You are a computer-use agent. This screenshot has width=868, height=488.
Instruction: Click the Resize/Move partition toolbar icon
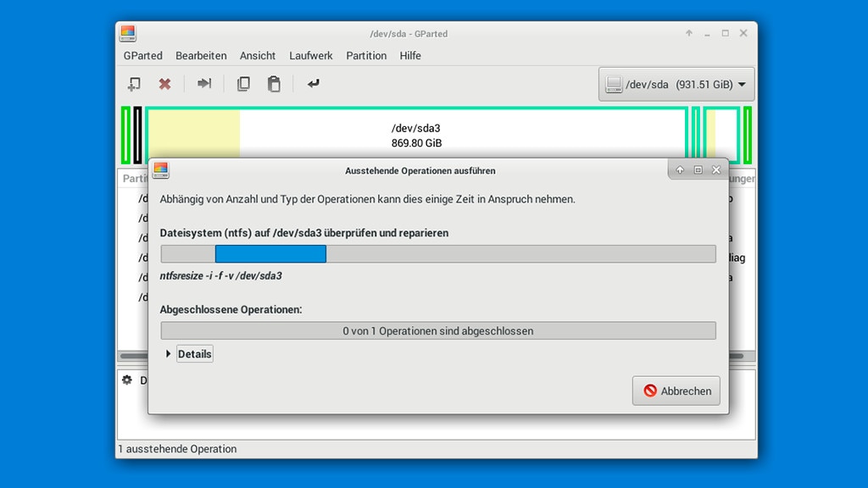tap(204, 84)
